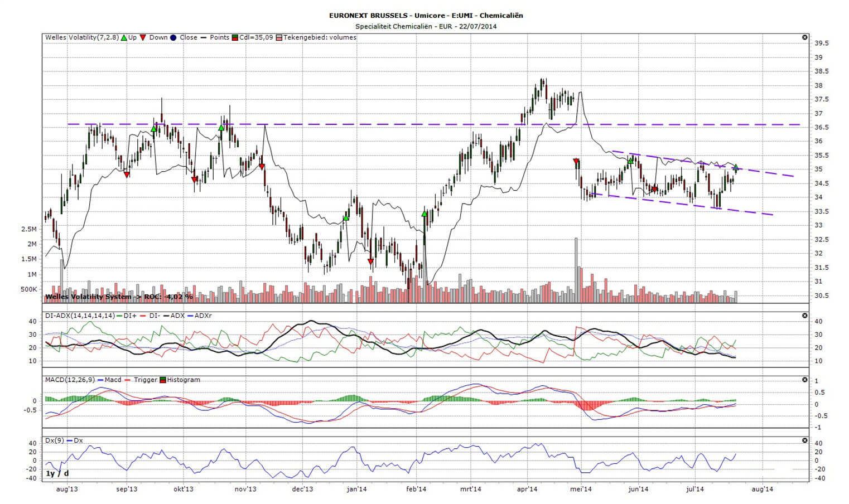Click the Macd legend entry
Viewport: 849px width, 504px height.
108,380
